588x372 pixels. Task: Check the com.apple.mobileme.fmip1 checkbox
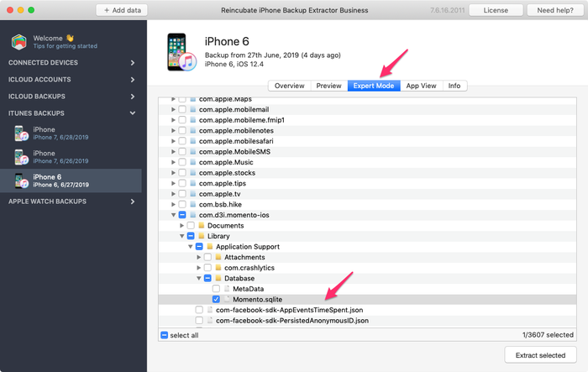click(x=182, y=120)
